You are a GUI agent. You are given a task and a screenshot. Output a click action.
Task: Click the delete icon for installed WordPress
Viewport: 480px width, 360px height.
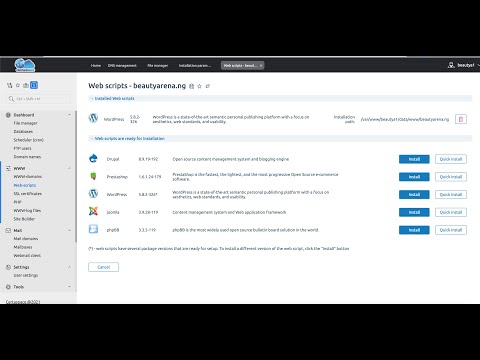[x=461, y=119]
